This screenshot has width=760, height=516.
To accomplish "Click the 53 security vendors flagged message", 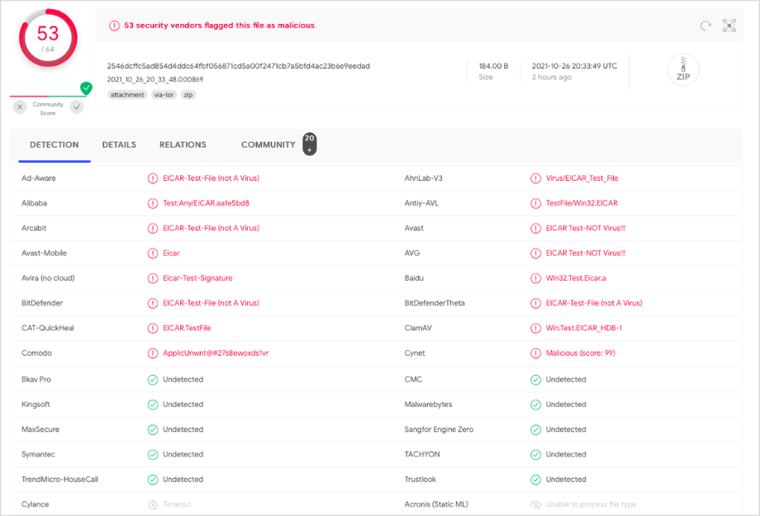I will tap(219, 26).
